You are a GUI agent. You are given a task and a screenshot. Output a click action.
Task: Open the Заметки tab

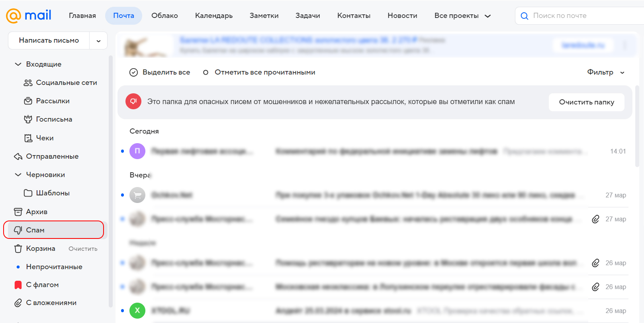coord(264,16)
